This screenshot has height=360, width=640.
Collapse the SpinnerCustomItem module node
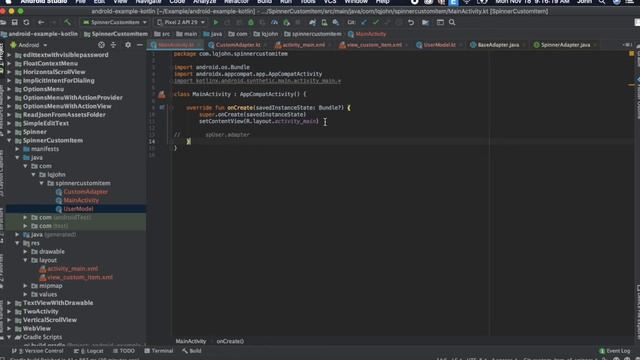pyautogui.click(x=9, y=140)
